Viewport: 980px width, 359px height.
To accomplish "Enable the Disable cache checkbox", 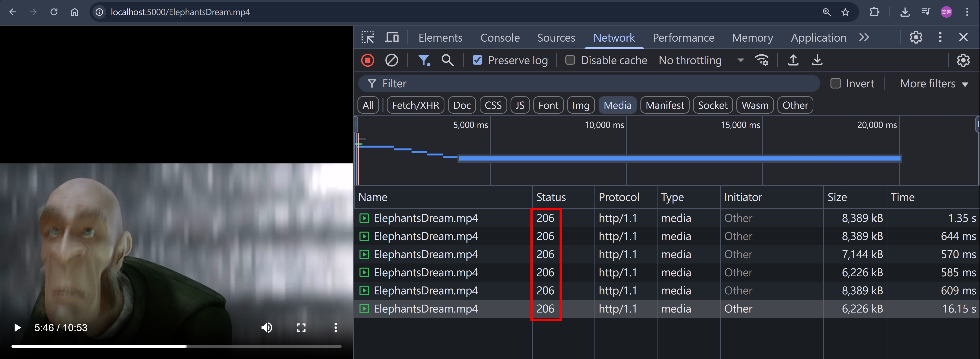I will click(570, 60).
